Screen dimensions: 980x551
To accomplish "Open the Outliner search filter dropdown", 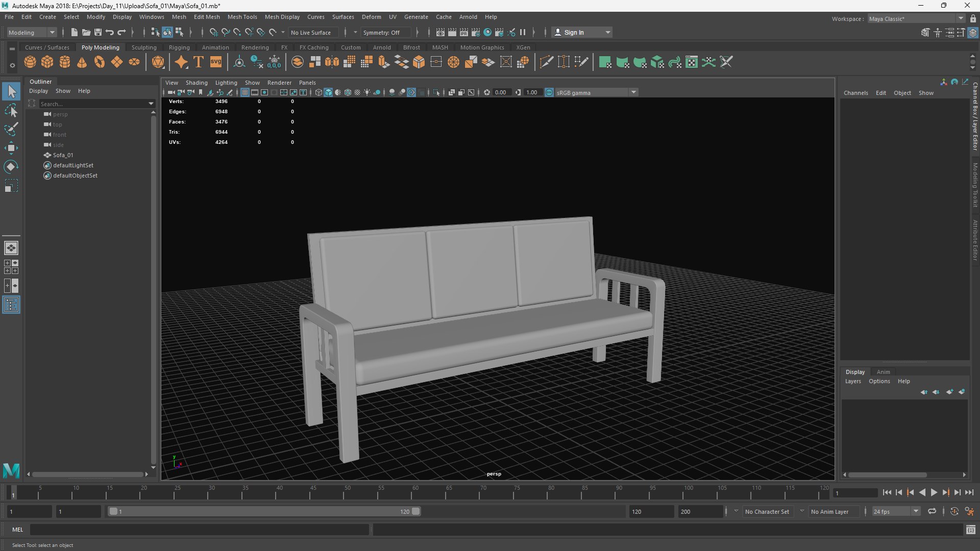I will [x=151, y=104].
